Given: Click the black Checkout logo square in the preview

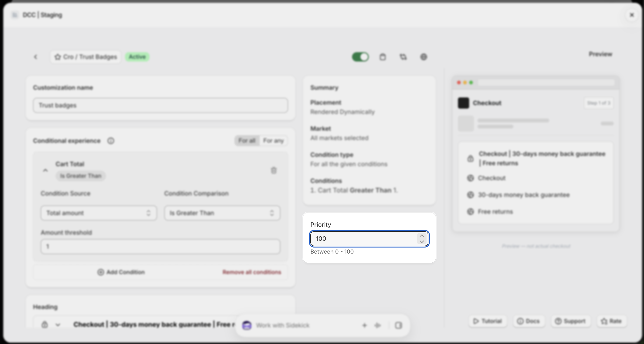Looking at the screenshot, I should point(463,103).
